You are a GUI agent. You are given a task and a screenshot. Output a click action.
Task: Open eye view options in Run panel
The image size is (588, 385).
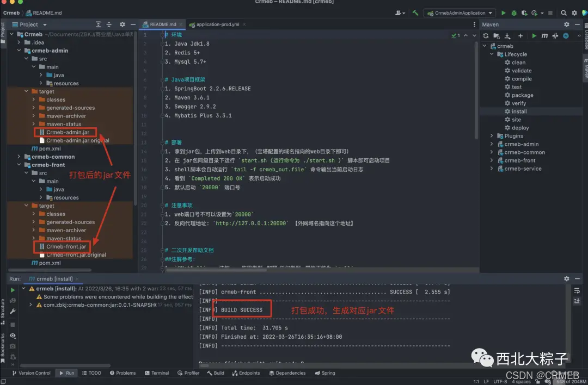[x=13, y=336]
